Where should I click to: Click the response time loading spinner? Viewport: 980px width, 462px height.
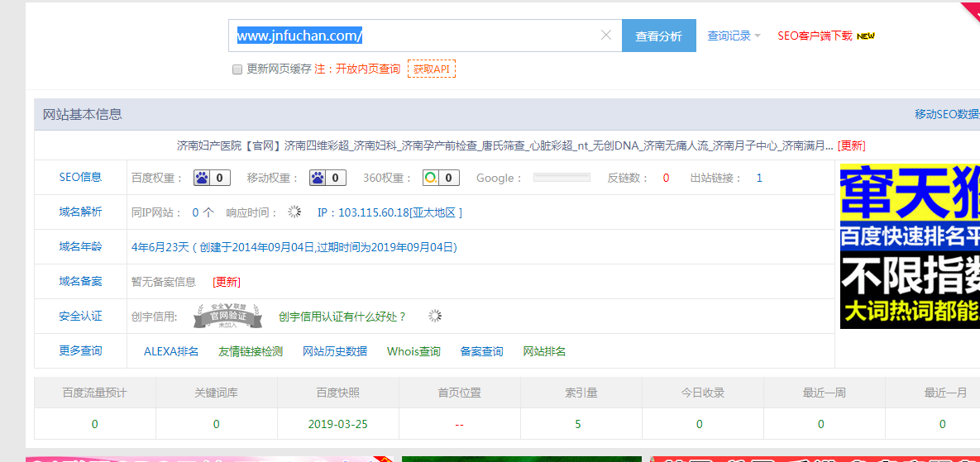click(294, 212)
